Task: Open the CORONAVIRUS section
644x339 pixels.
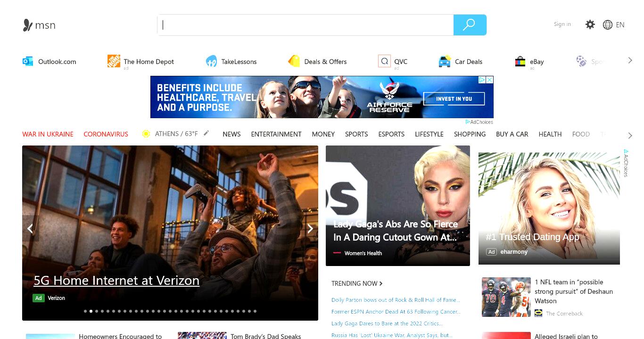Action: tap(106, 134)
